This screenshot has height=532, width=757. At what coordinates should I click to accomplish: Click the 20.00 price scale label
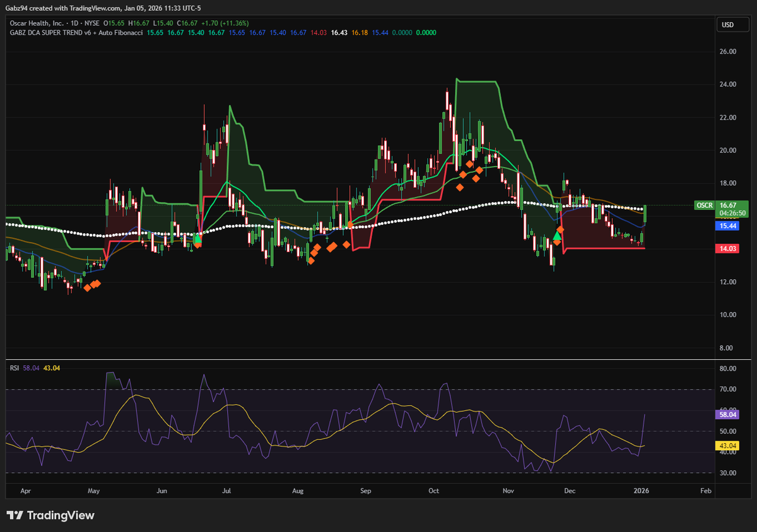[x=728, y=150]
